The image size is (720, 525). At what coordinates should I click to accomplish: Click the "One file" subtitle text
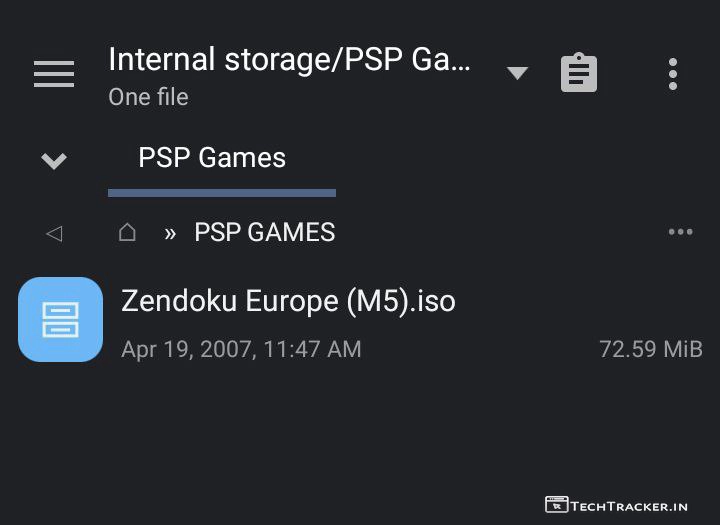(148, 98)
